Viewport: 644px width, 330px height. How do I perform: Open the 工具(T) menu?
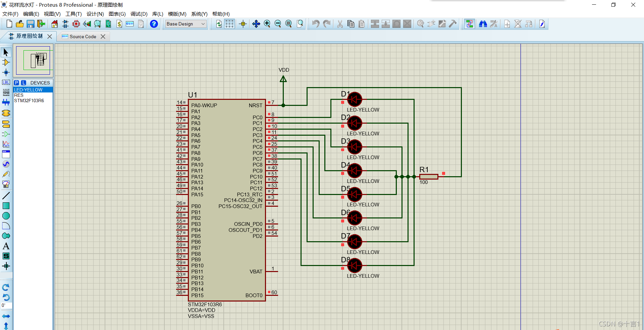coord(73,14)
